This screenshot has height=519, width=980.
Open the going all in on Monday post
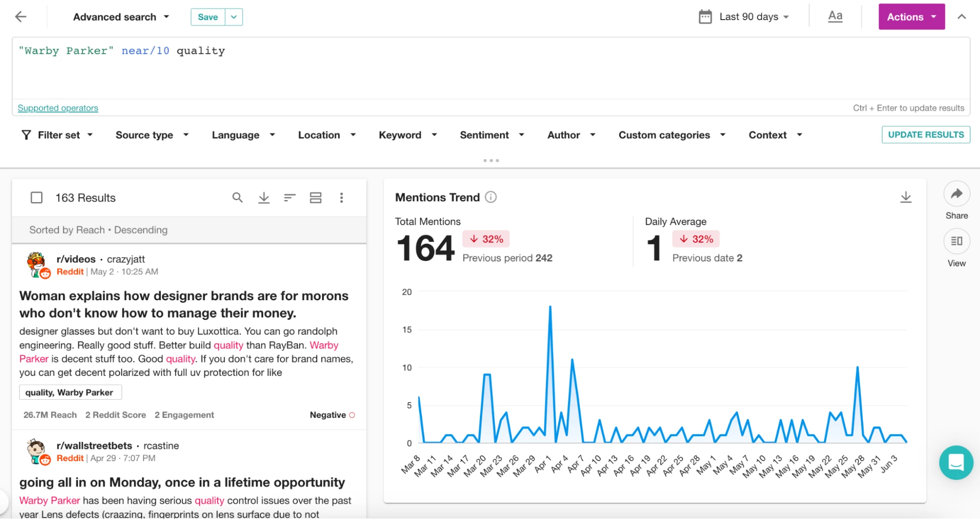click(182, 482)
